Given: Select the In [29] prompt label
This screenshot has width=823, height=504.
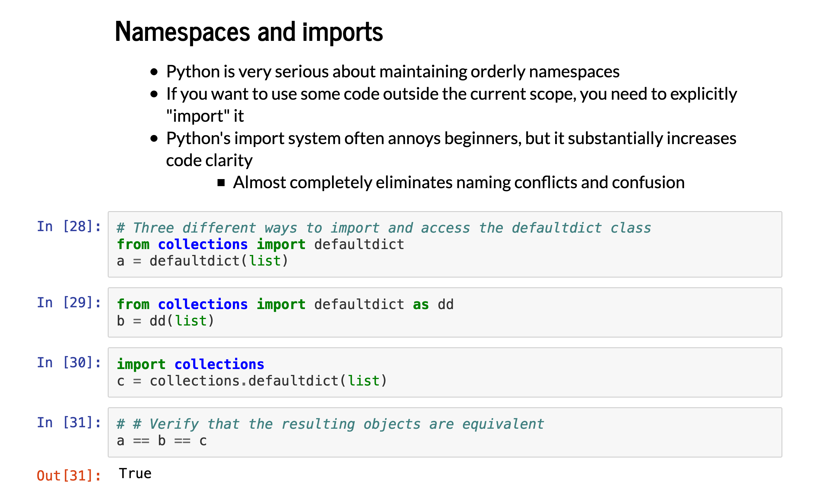Looking at the screenshot, I should (69, 303).
